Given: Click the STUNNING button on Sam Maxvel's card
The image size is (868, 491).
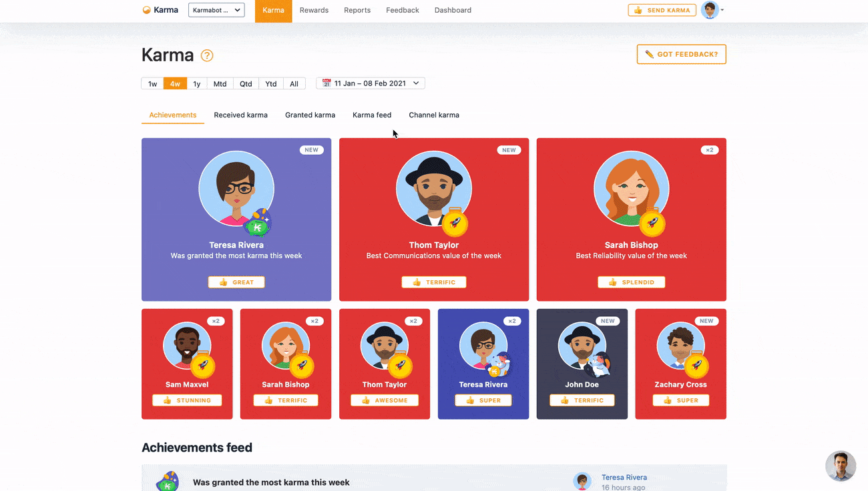Looking at the screenshot, I should [187, 400].
